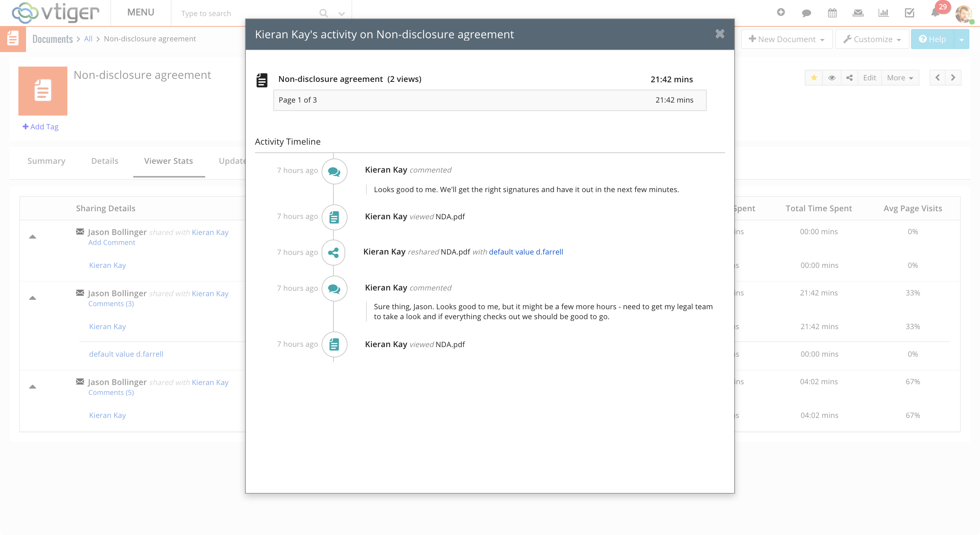Open the tasks checkmark icon
This screenshot has height=535, width=980.
pyautogui.click(x=910, y=13)
